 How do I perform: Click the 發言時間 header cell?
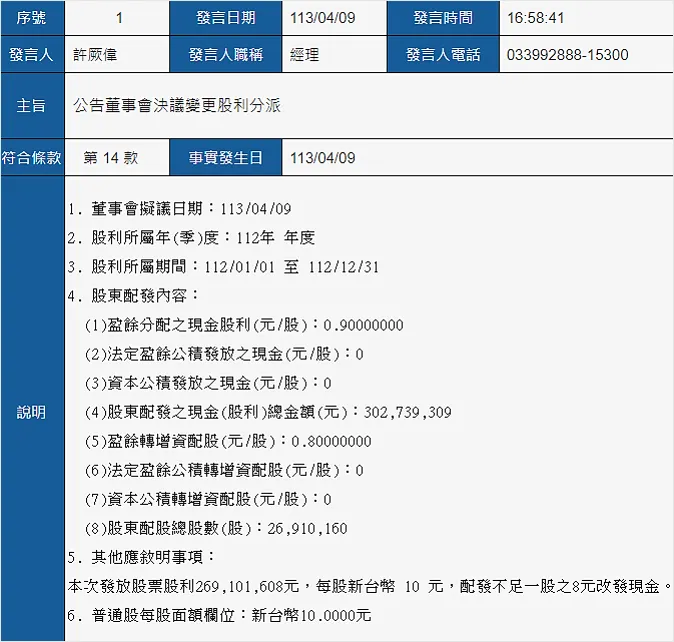click(443, 18)
